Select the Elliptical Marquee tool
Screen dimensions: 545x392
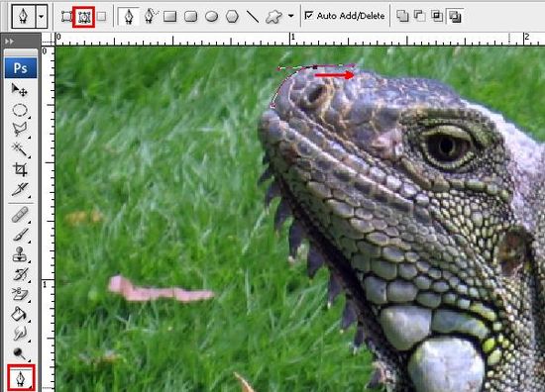(20, 110)
